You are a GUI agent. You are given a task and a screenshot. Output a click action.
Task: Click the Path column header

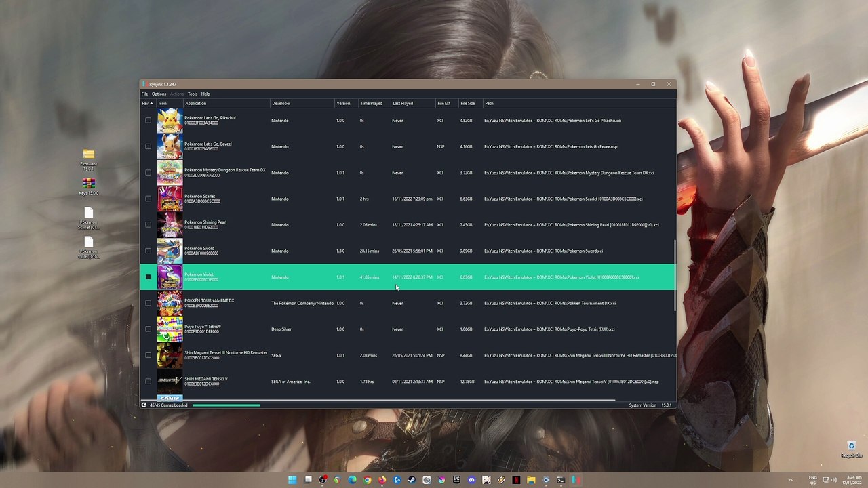[x=578, y=104]
